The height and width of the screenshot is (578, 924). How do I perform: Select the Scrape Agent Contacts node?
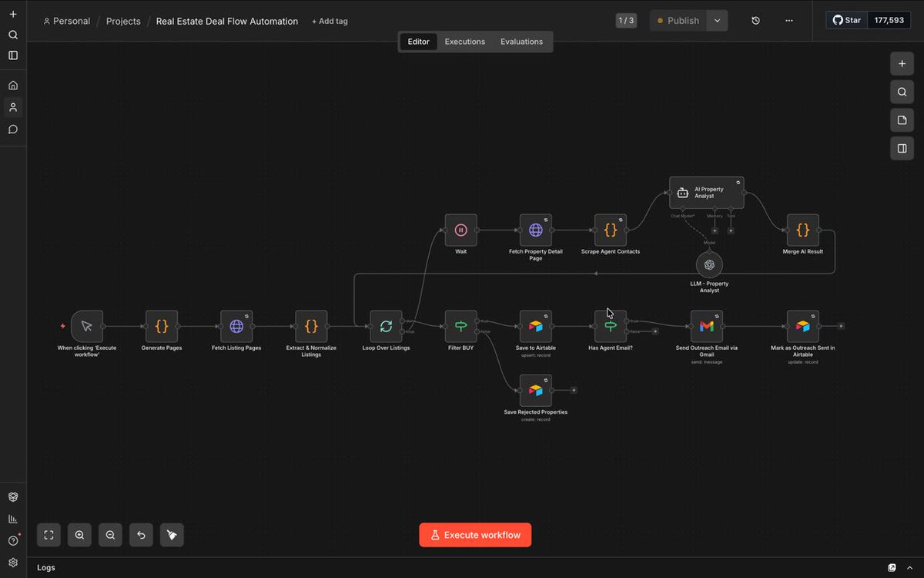(611, 230)
